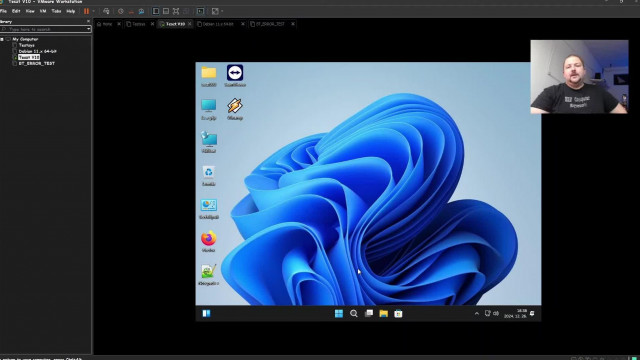Select the Firefox desktop icon
640x360 pixels.
pyautogui.click(x=209, y=242)
